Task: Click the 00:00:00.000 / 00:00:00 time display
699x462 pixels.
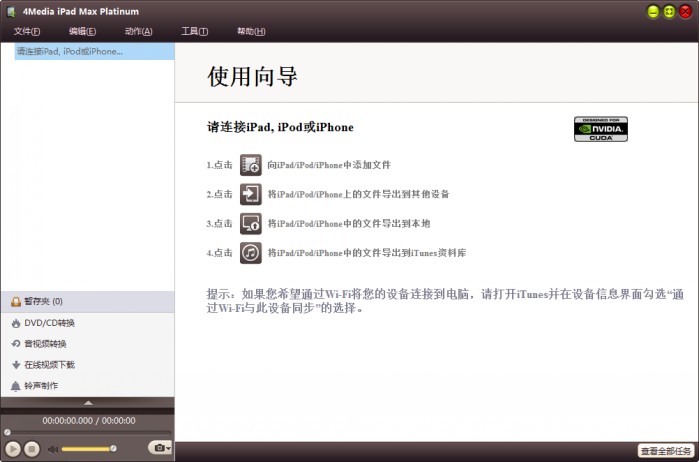Action: [89, 421]
